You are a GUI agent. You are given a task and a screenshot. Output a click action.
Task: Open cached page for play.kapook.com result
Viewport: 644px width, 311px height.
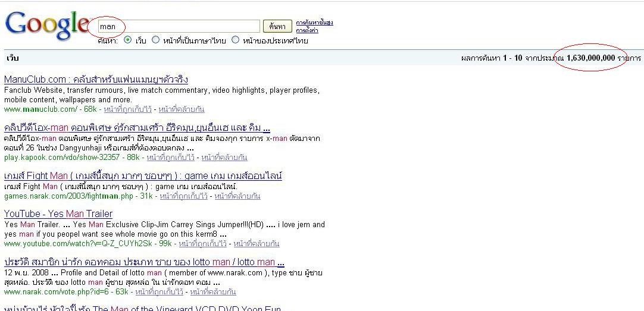pos(170,157)
